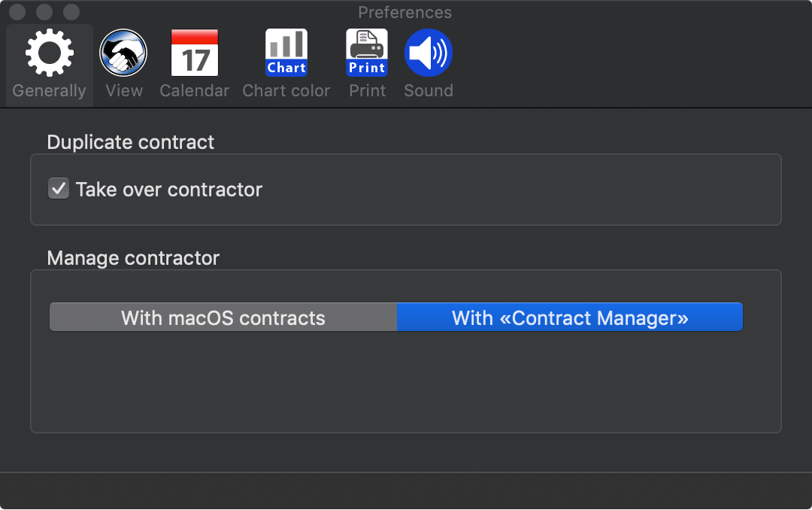This screenshot has width=812, height=510.
Task: Click the Calendar tab label text
Action: coord(194,91)
